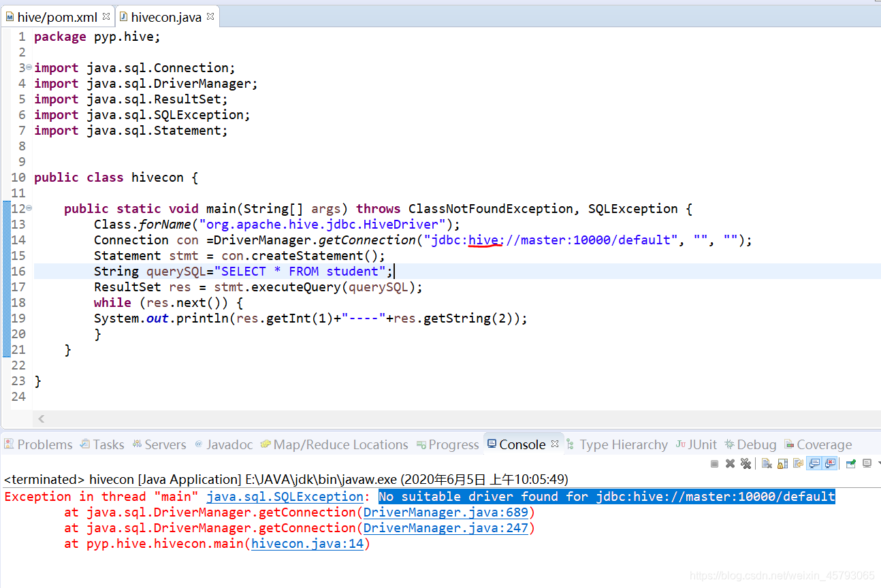Click the Console tab monitor icon
This screenshot has width=881, height=588.
tap(492, 444)
